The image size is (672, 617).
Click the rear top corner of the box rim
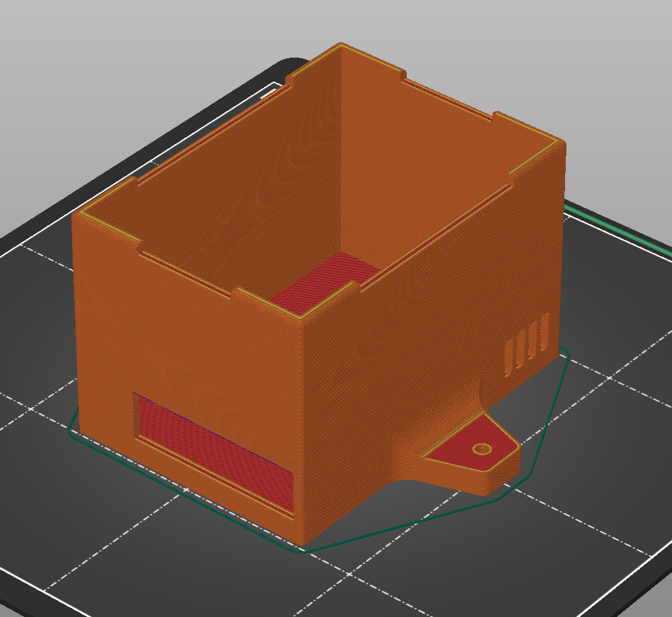(x=341, y=46)
